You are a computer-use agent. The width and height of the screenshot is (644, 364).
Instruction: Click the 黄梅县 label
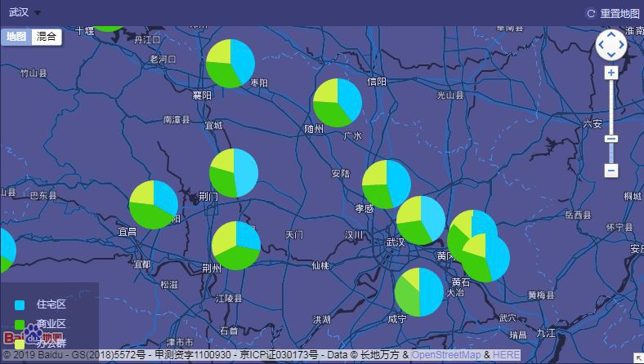click(541, 295)
